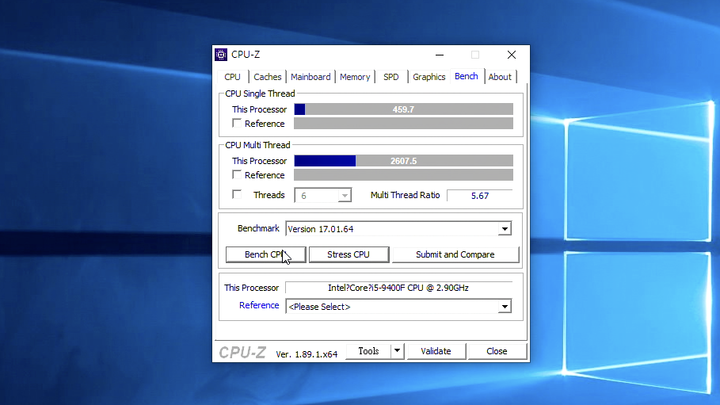Screen dimensions: 720x405
Task: Tick the Threads checkbox
Action: [x=236, y=194]
